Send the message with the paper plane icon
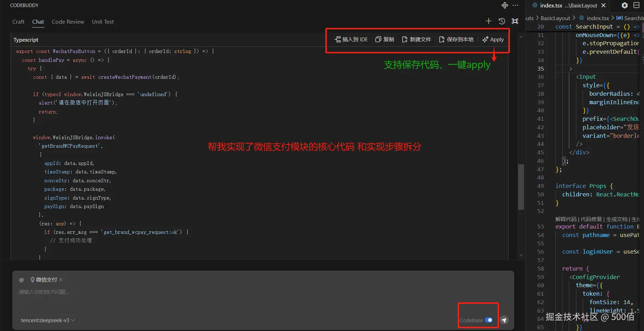 504,320
